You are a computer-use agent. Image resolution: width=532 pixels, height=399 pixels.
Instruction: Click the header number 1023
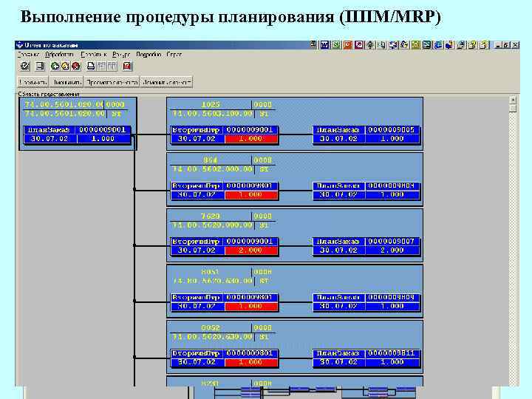(x=211, y=104)
